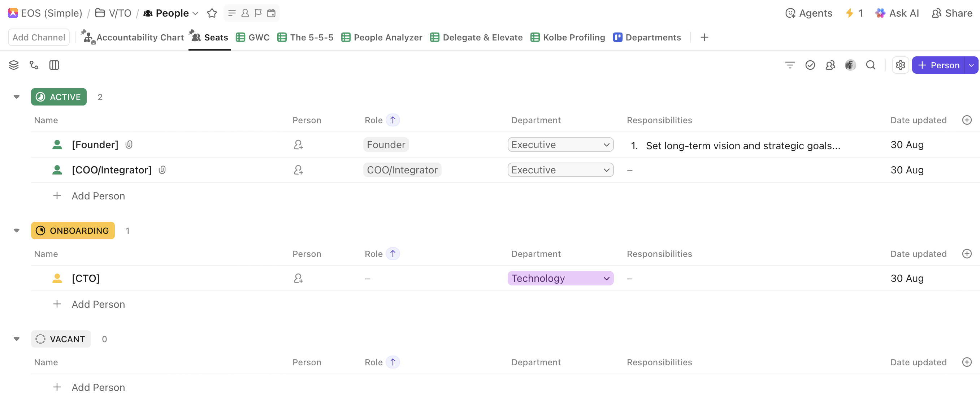Click the search magnifier icon
The image size is (980, 396).
[871, 65]
